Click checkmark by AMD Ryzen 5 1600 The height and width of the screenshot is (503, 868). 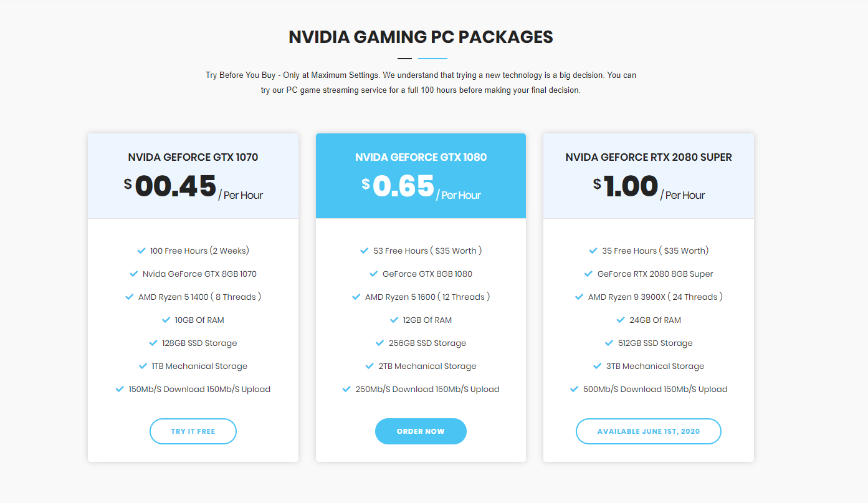[356, 297]
